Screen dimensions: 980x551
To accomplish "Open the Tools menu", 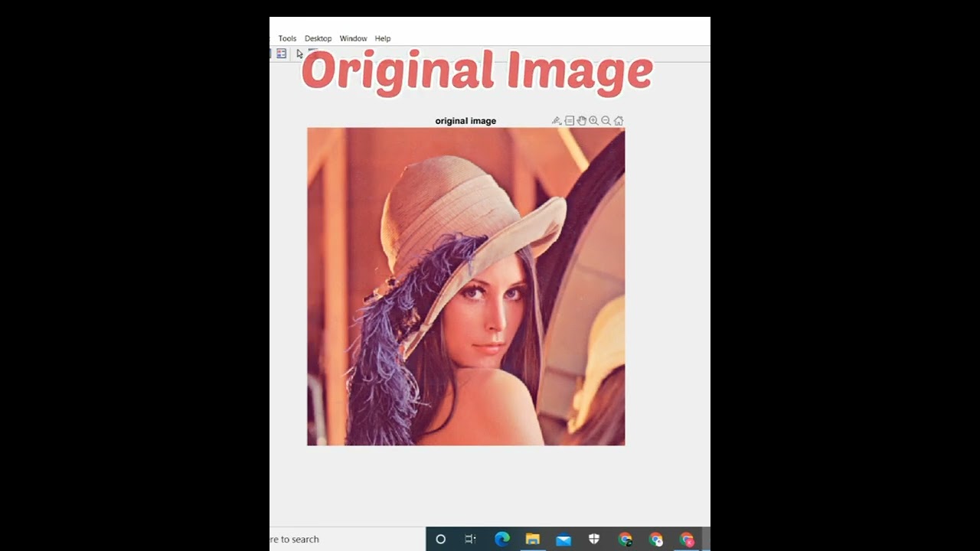I will 287,38.
